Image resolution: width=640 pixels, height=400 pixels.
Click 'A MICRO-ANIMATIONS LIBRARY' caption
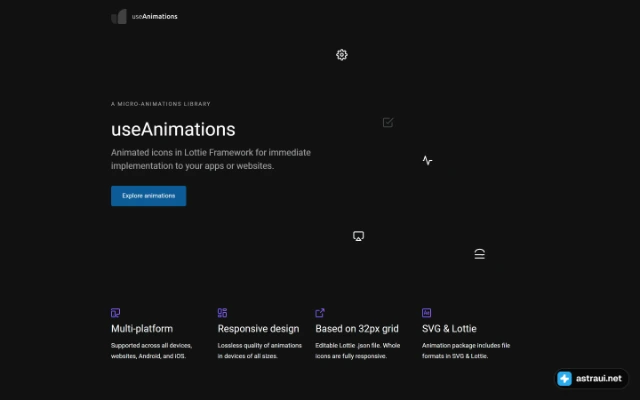161,104
